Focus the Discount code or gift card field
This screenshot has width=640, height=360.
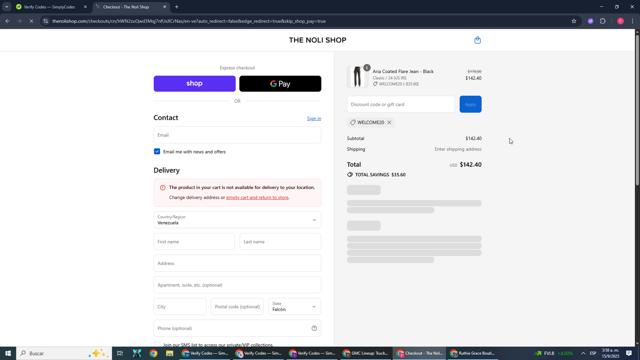[401, 104]
